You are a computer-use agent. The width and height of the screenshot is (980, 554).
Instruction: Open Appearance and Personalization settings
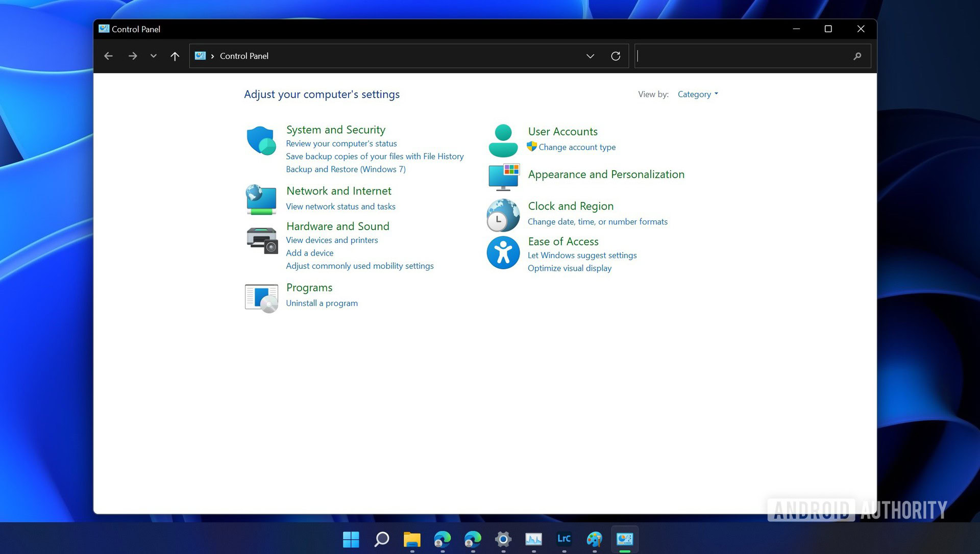[606, 174]
